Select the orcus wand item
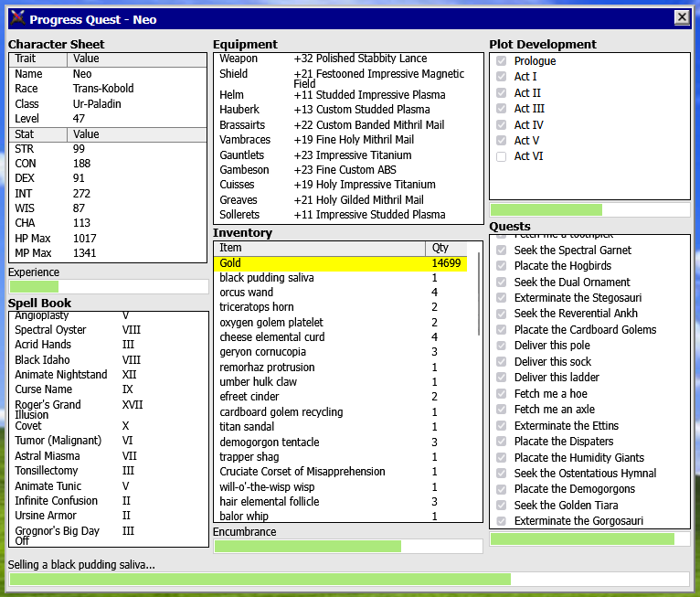 (x=341, y=293)
